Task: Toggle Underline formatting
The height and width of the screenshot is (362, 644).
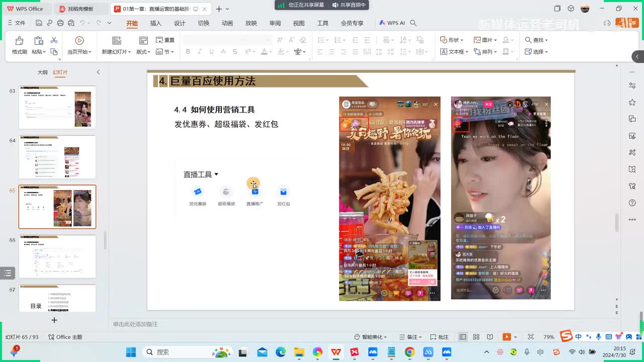Action: 211,52
